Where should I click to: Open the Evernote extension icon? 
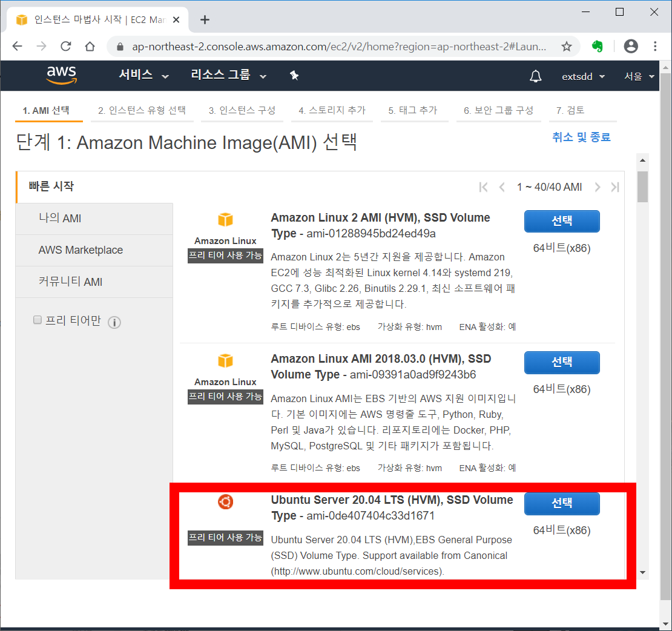597,46
